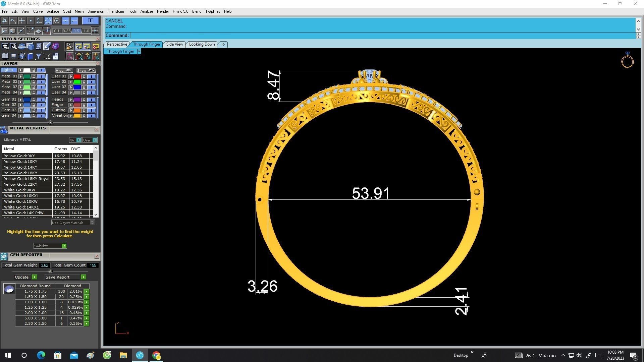
Task: Click the grid snap icon beside 1.0
Action: coord(95,31)
